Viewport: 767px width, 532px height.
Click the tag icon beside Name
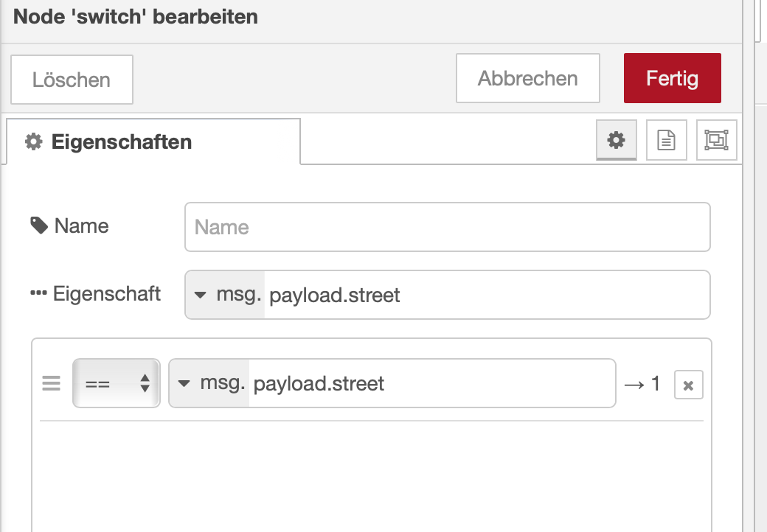39,225
